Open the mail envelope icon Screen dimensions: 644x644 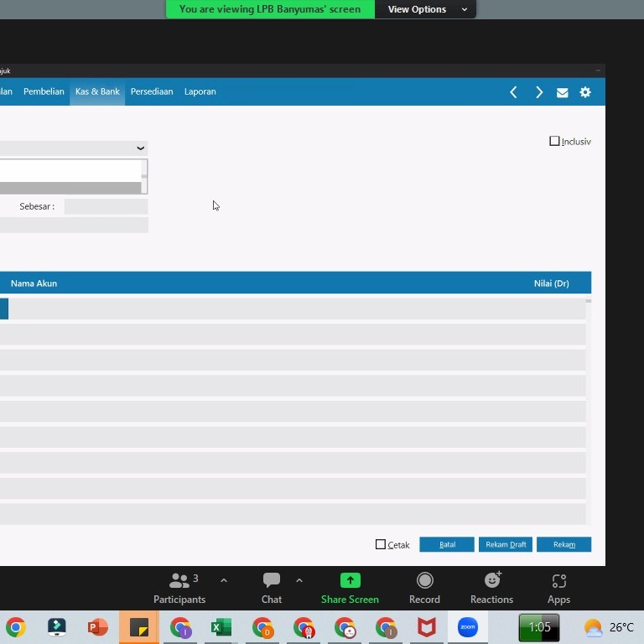(x=562, y=92)
